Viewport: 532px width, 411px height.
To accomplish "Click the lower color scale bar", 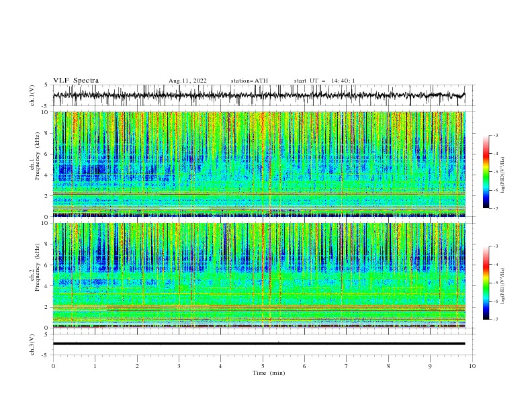I will click(486, 283).
